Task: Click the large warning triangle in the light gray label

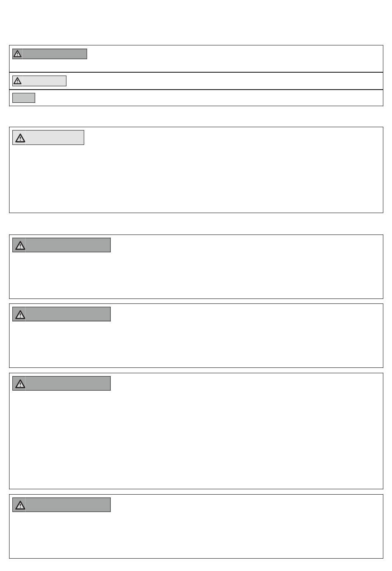Action: 20,137
